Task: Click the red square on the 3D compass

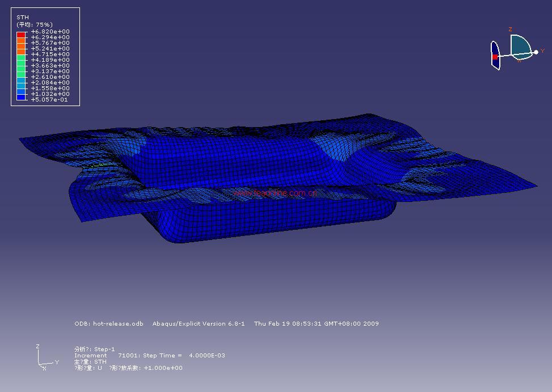Action: tap(495, 57)
